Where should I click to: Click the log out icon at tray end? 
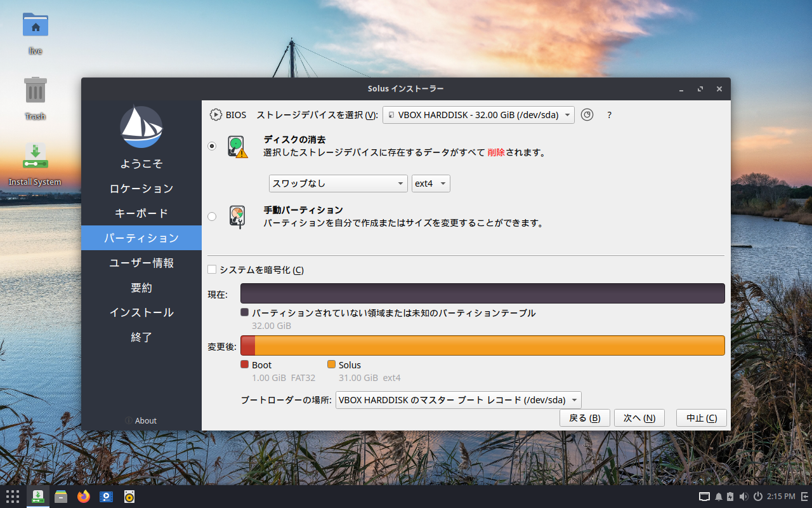(805, 497)
